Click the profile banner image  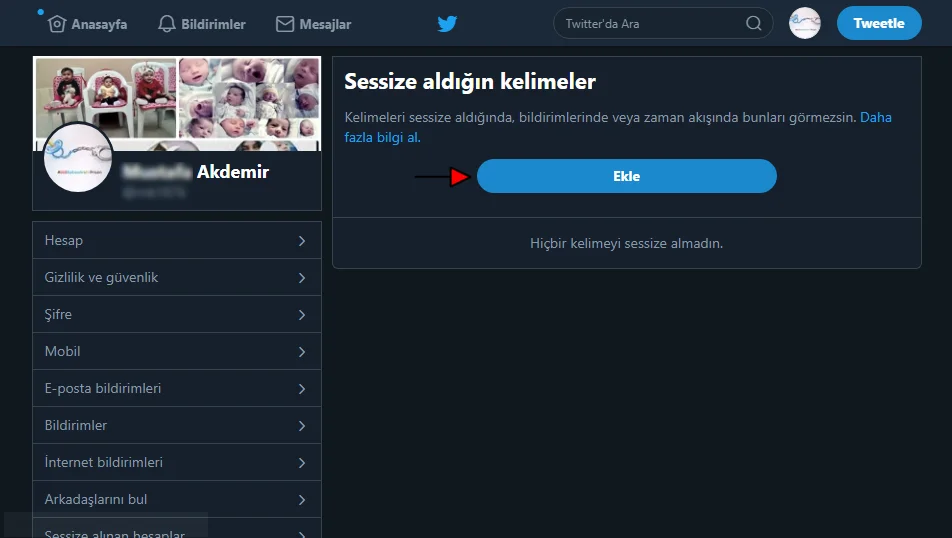(x=177, y=96)
